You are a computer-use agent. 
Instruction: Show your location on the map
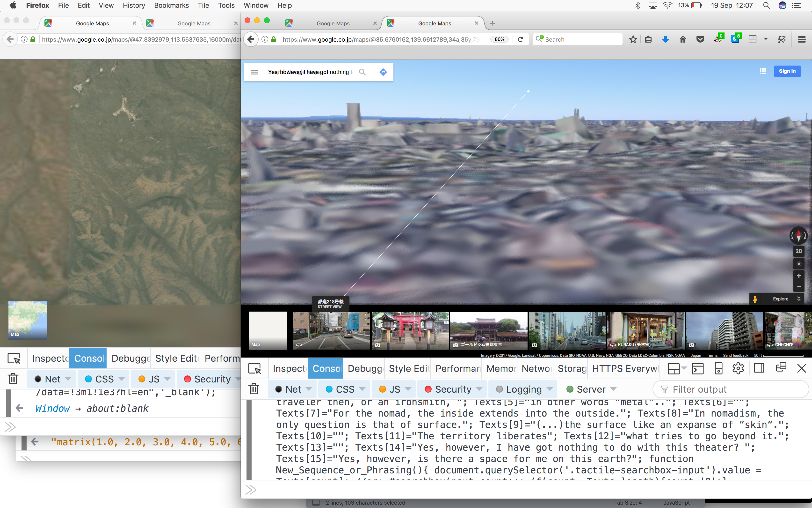point(798,264)
